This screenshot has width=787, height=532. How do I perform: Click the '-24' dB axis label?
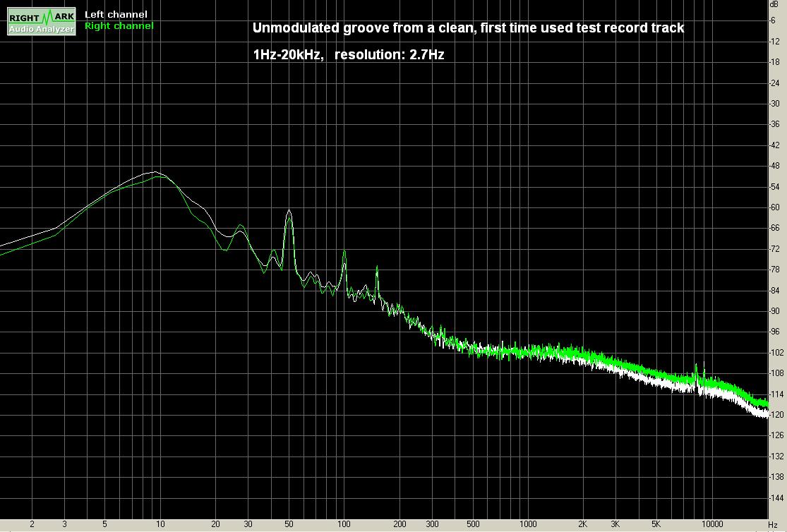point(774,83)
